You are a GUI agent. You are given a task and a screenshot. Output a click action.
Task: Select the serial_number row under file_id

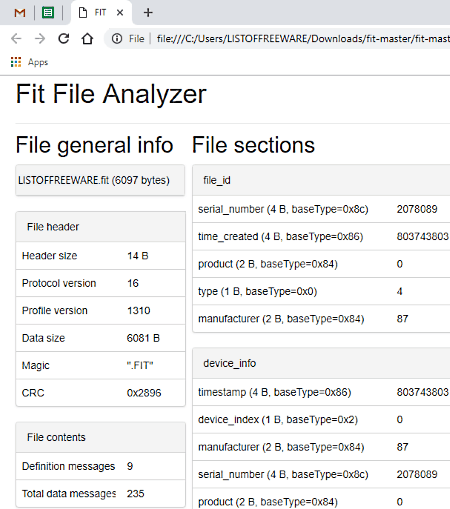tap(321, 209)
